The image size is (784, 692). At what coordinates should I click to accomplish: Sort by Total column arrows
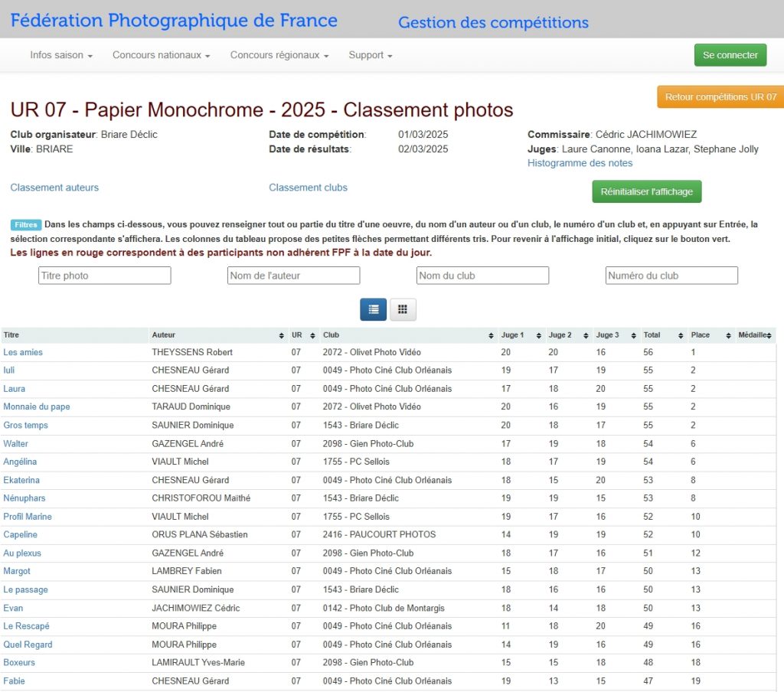coord(681,335)
